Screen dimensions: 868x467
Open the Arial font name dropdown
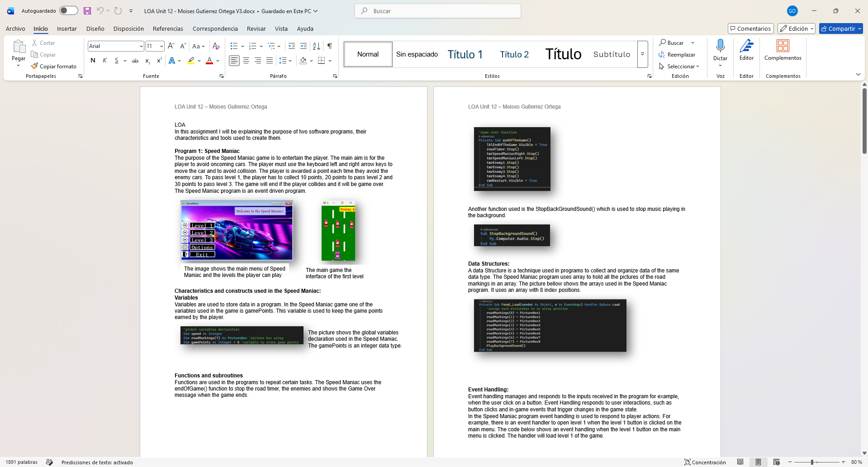[x=141, y=46]
